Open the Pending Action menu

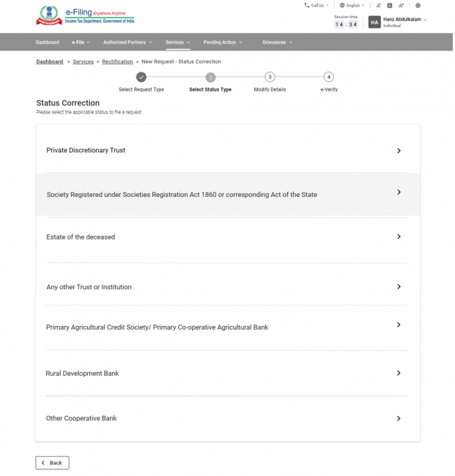coord(224,42)
